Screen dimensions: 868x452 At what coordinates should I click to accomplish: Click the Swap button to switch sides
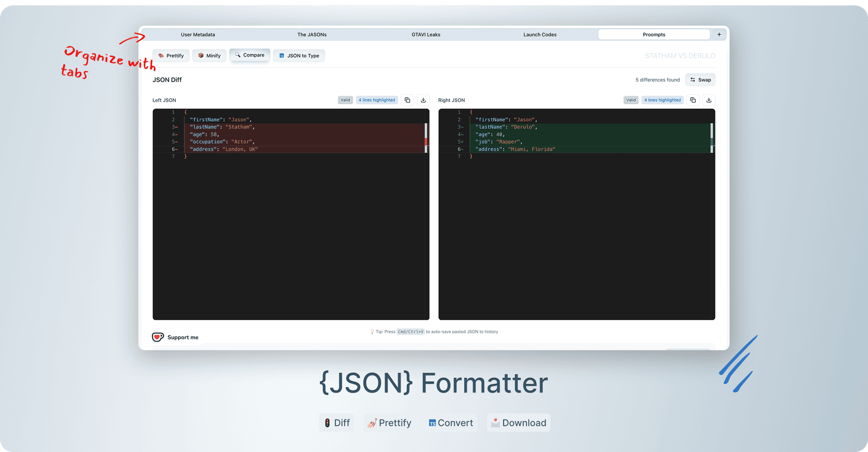[700, 80]
